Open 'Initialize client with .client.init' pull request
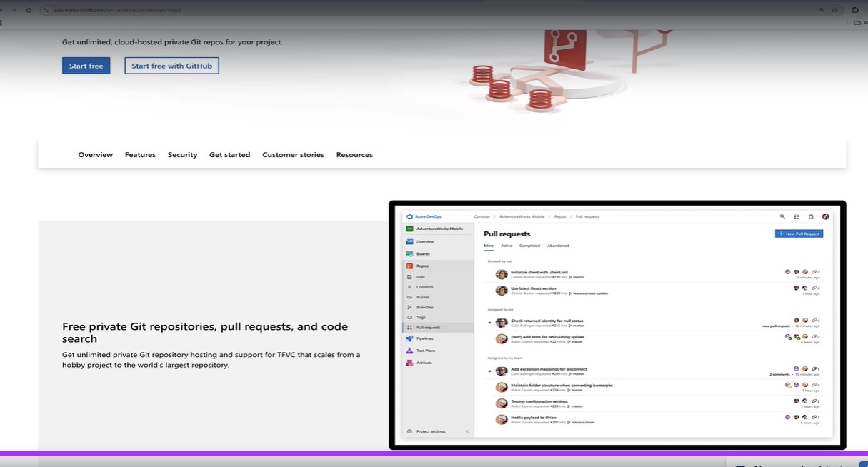Viewport: 868px width, 467px height. (539, 272)
